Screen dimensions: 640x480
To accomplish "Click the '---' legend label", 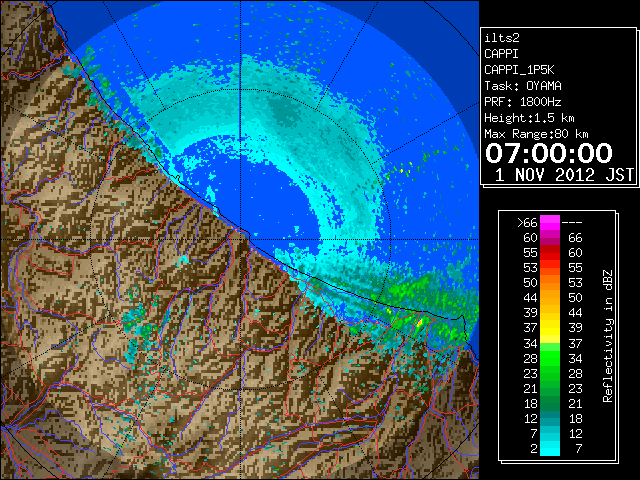I will pyautogui.click(x=572, y=223).
